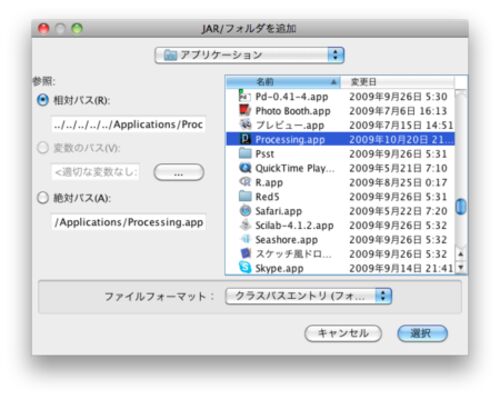
Task: Select the Scilab-4.1.2.app file name
Action: [x=294, y=226]
